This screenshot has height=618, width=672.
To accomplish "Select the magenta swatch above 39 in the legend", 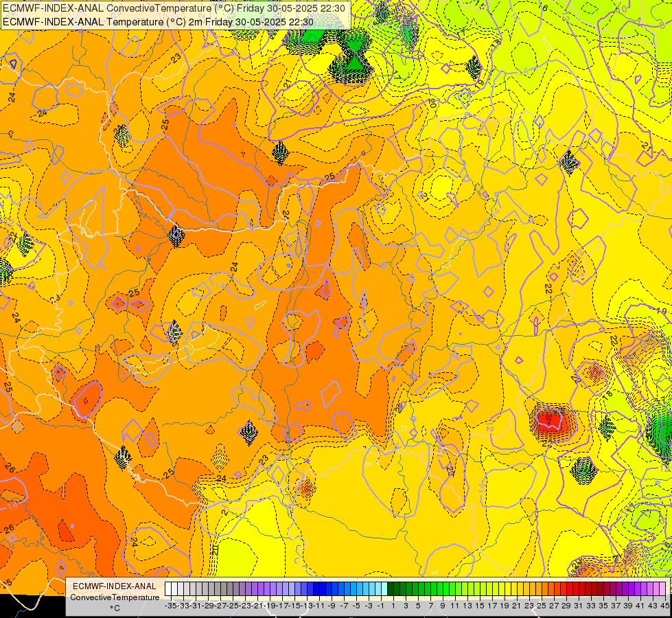I will coord(625,589).
